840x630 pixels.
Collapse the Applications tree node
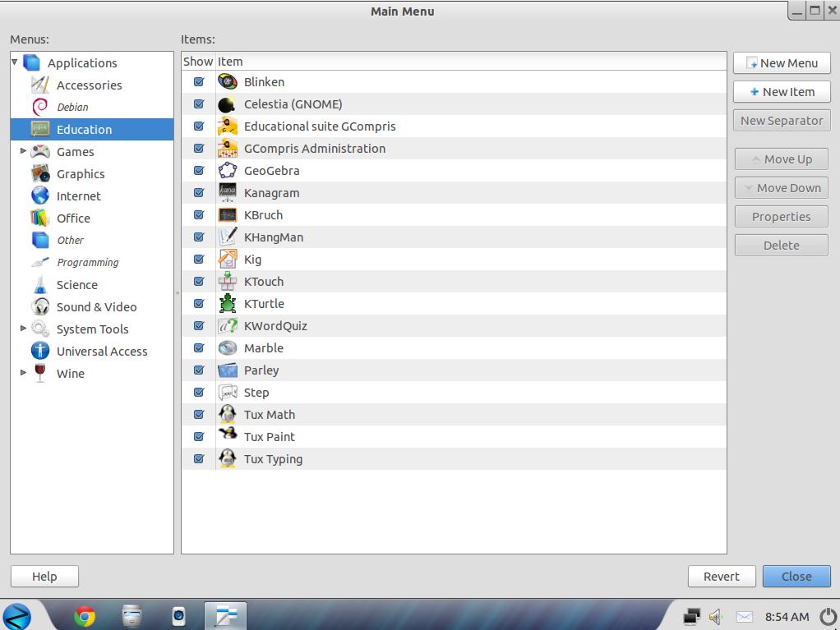click(x=15, y=62)
